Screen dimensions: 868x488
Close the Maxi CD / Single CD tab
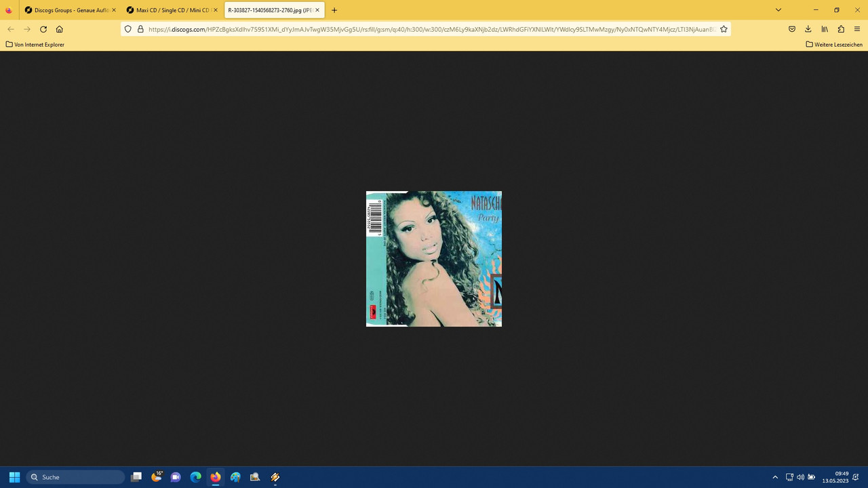point(216,10)
